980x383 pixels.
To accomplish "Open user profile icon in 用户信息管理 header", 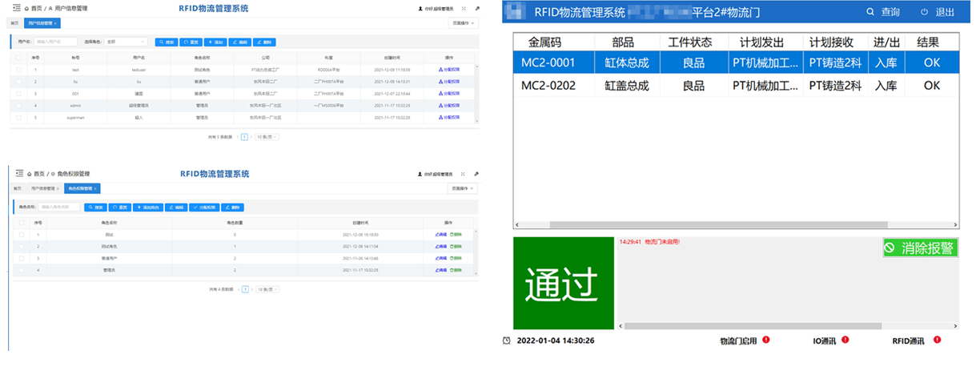I will [x=421, y=8].
